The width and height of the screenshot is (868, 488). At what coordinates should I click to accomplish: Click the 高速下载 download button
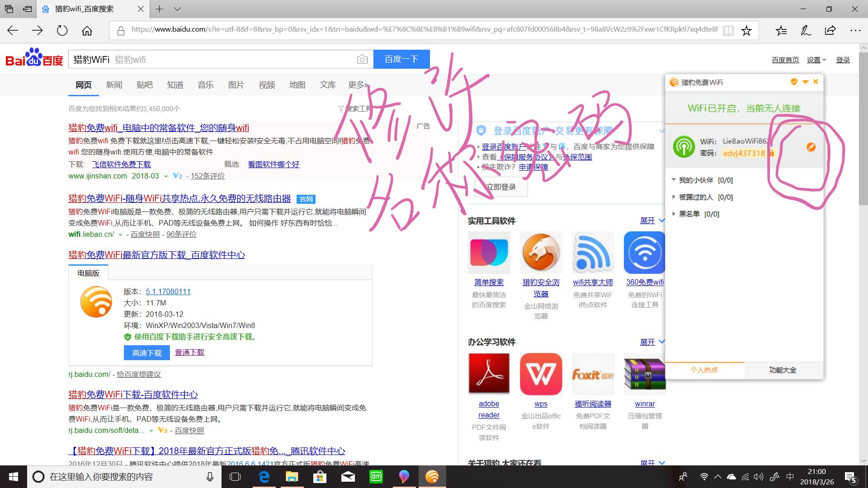[146, 352]
